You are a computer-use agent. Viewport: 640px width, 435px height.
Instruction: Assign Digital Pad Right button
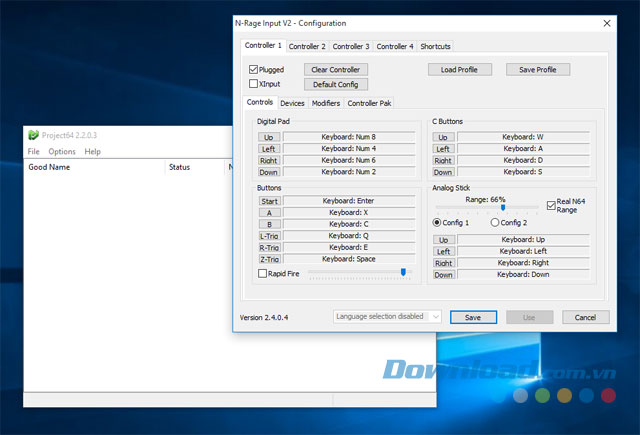269,160
